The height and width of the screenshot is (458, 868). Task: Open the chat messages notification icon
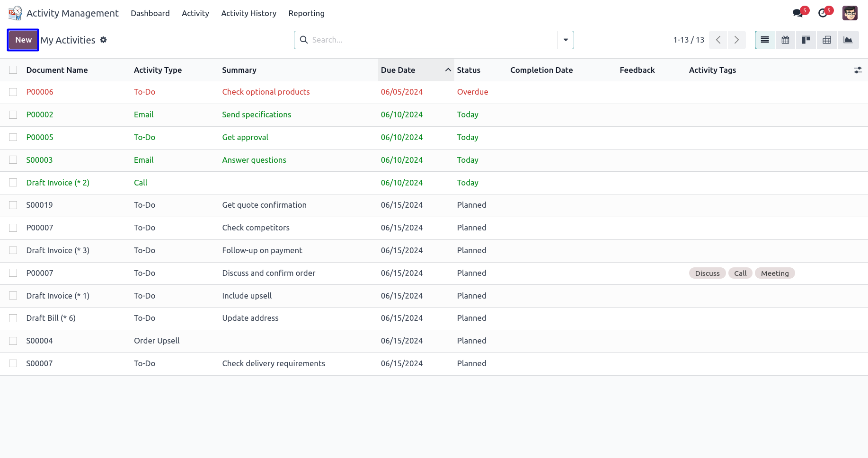pyautogui.click(x=798, y=13)
